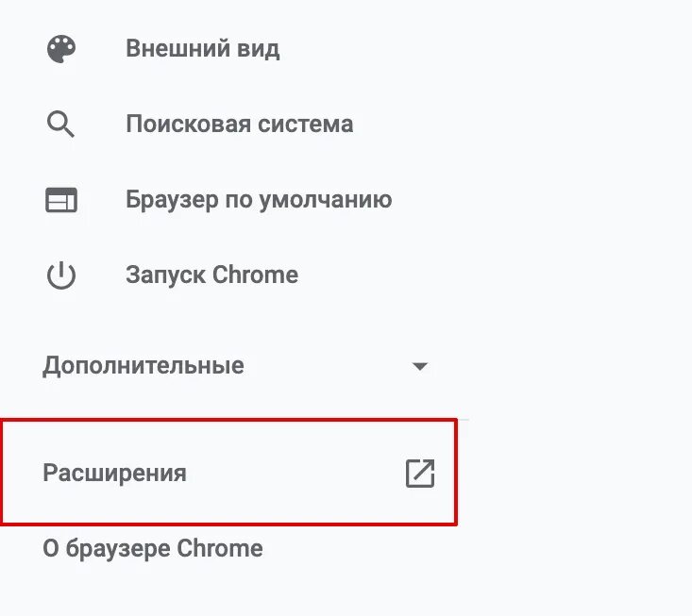Viewport: 692px width, 616px height.
Task: Open the Расширения link
Action: tap(114, 473)
